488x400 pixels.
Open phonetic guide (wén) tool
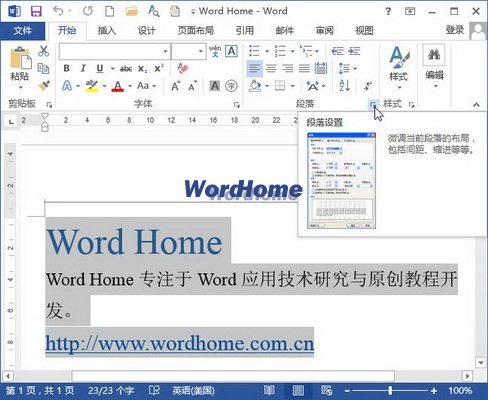click(x=215, y=51)
